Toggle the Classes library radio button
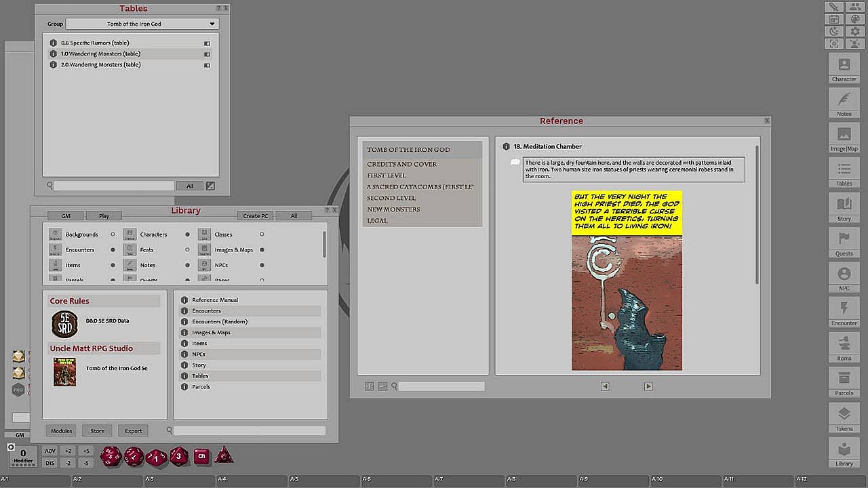Screen dimensions: 868x488 (x=262, y=235)
